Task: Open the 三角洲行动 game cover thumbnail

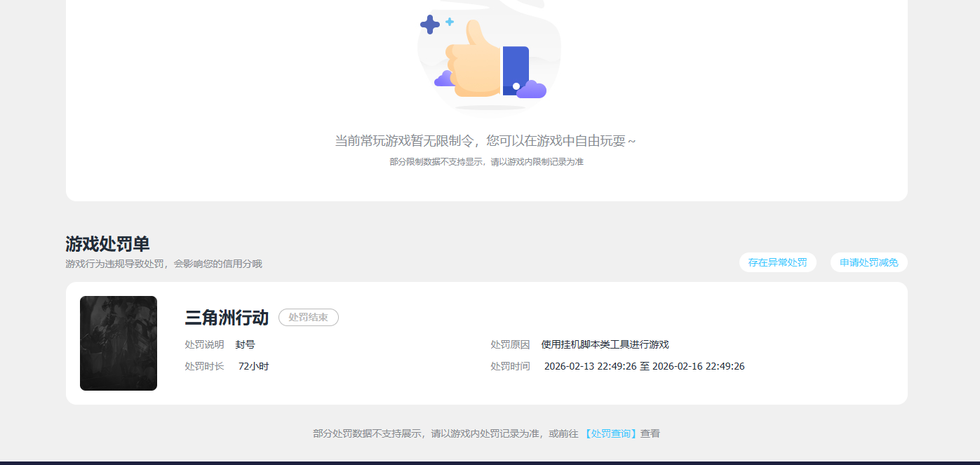Action: pyautogui.click(x=119, y=343)
